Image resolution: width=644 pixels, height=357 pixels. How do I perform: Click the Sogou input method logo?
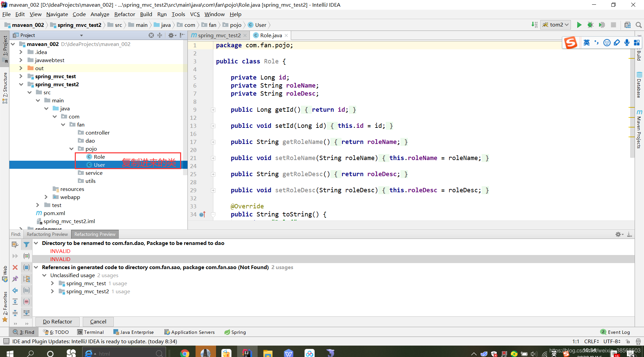coord(571,43)
